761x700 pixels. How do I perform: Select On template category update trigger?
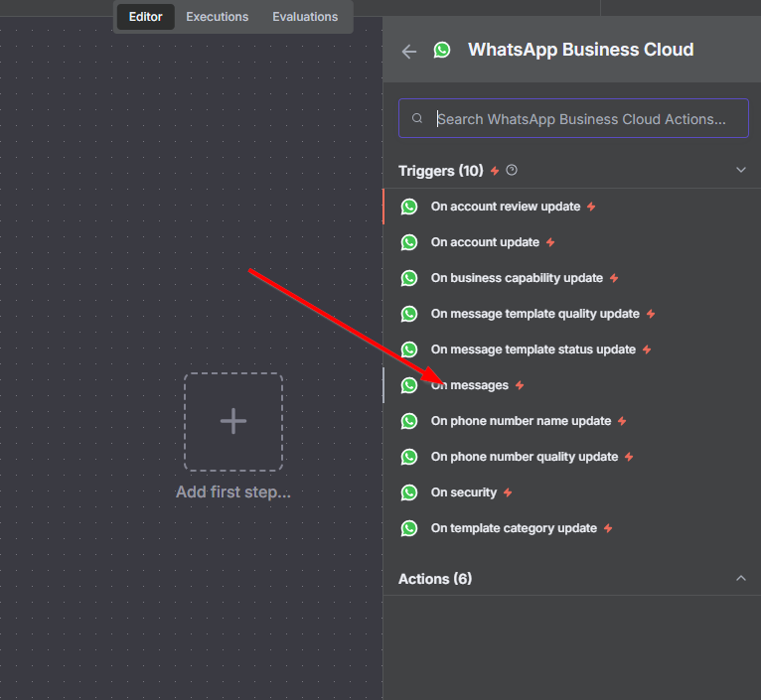[572, 528]
